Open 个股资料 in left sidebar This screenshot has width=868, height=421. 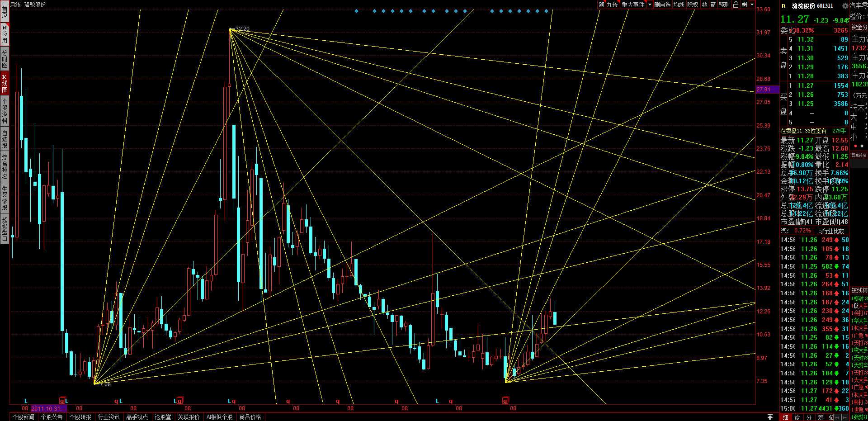click(5, 111)
